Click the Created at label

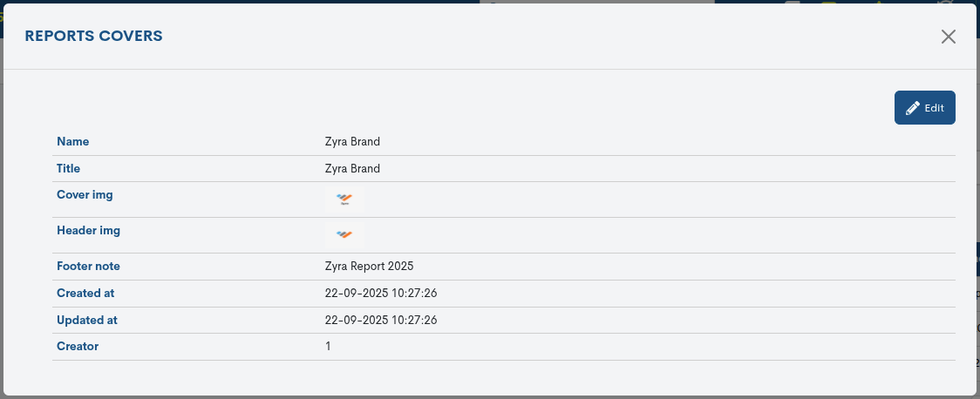tap(85, 293)
